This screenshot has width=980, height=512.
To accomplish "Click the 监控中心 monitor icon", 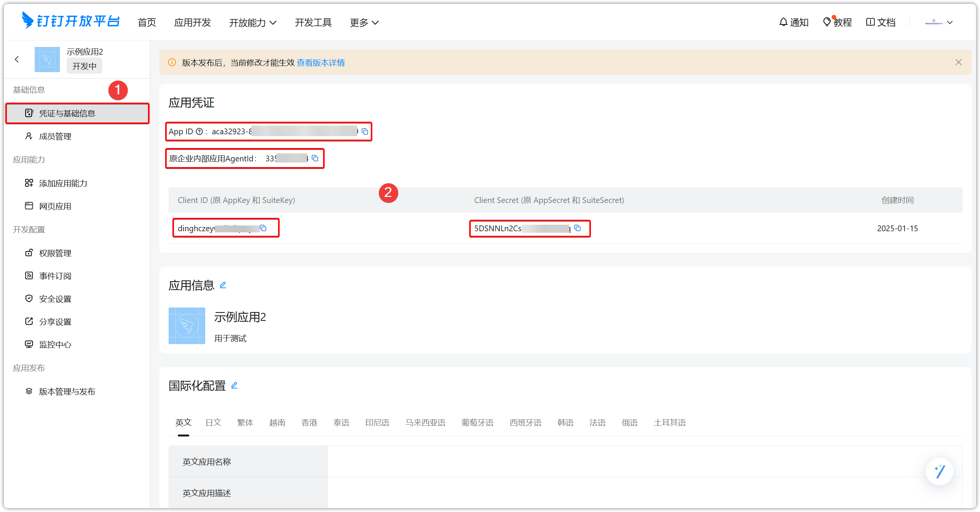I will 29,345.
